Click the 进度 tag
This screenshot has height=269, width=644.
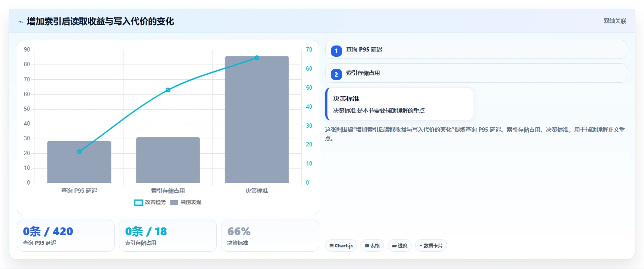click(400, 246)
